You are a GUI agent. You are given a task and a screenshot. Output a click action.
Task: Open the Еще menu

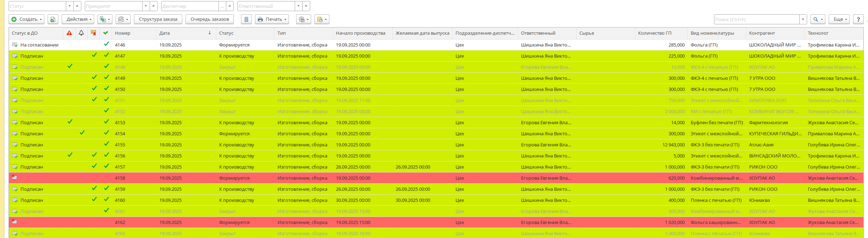pyautogui.click(x=840, y=19)
